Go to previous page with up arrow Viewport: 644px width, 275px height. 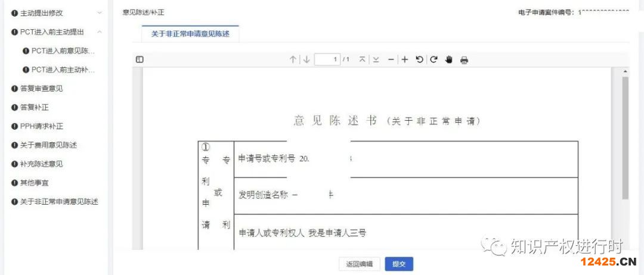coord(293,60)
